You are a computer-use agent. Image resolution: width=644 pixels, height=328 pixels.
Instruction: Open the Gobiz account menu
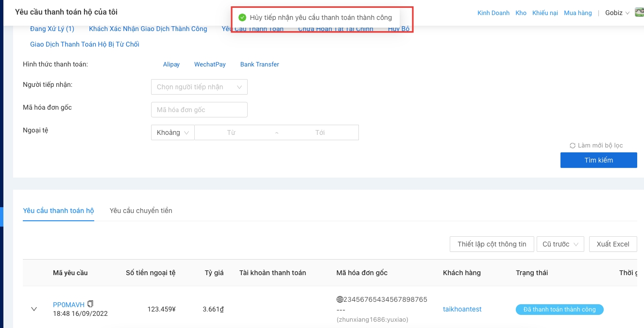pyautogui.click(x=617, y=13)
